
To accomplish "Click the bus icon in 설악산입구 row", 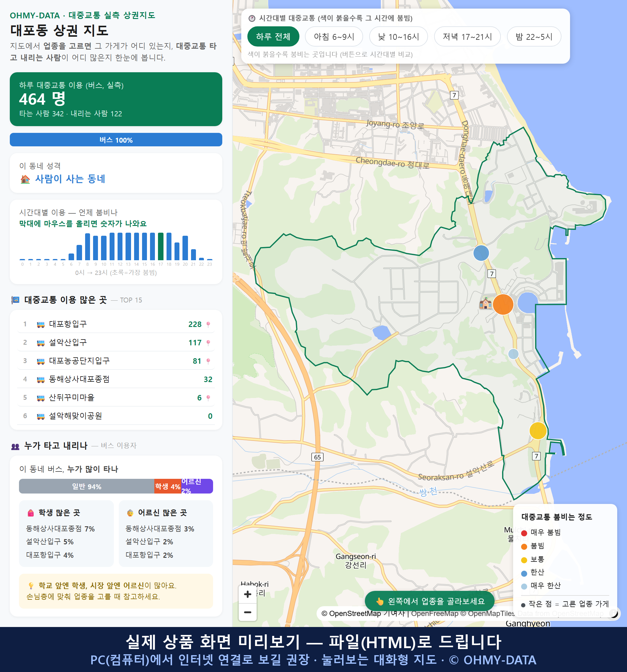I will click(x=40, y=343).
